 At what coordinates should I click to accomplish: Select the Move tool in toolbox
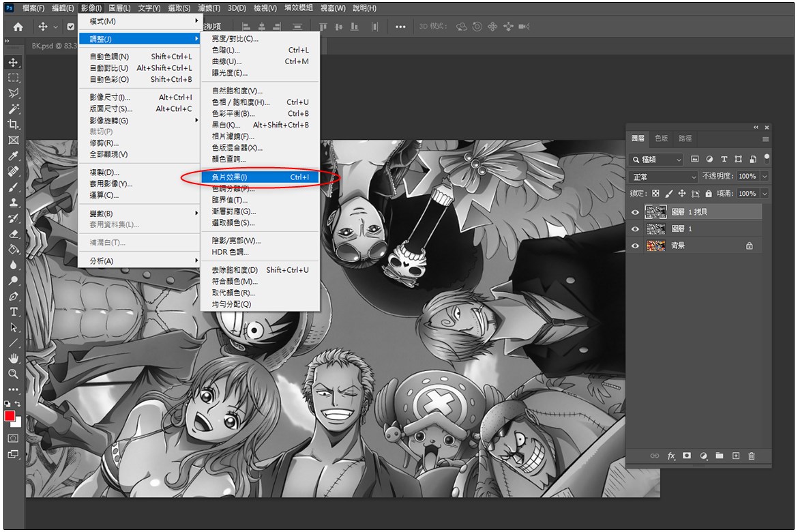click(13, 63)
